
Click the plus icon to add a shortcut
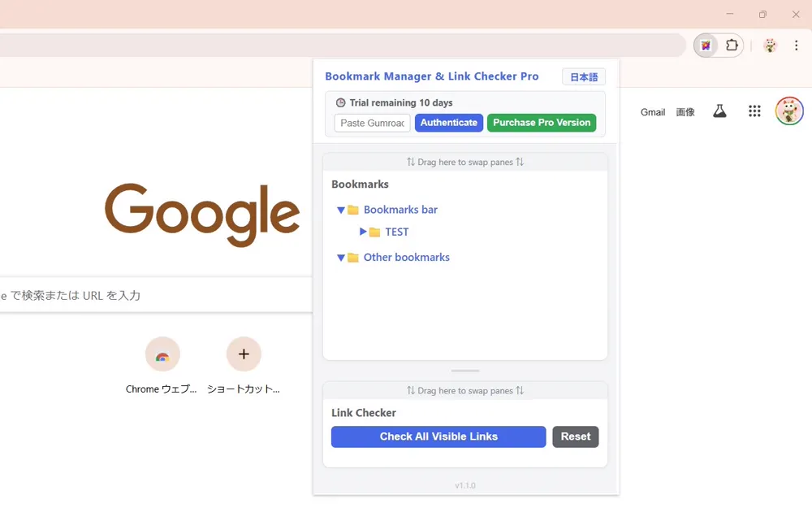pyautogui.click(x=244, y=354)
